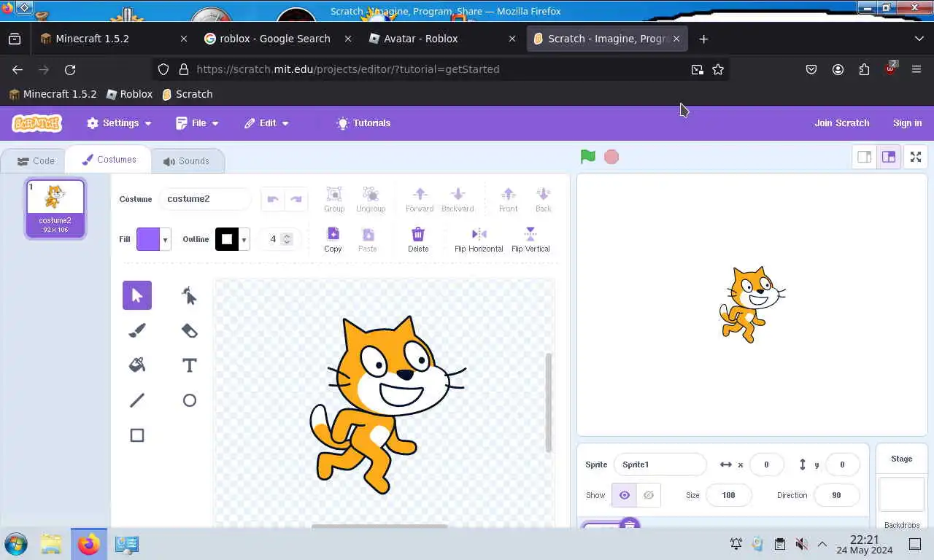Select the Text tool
The width and height of the screenshot is (934, 560).
[190, 365]
